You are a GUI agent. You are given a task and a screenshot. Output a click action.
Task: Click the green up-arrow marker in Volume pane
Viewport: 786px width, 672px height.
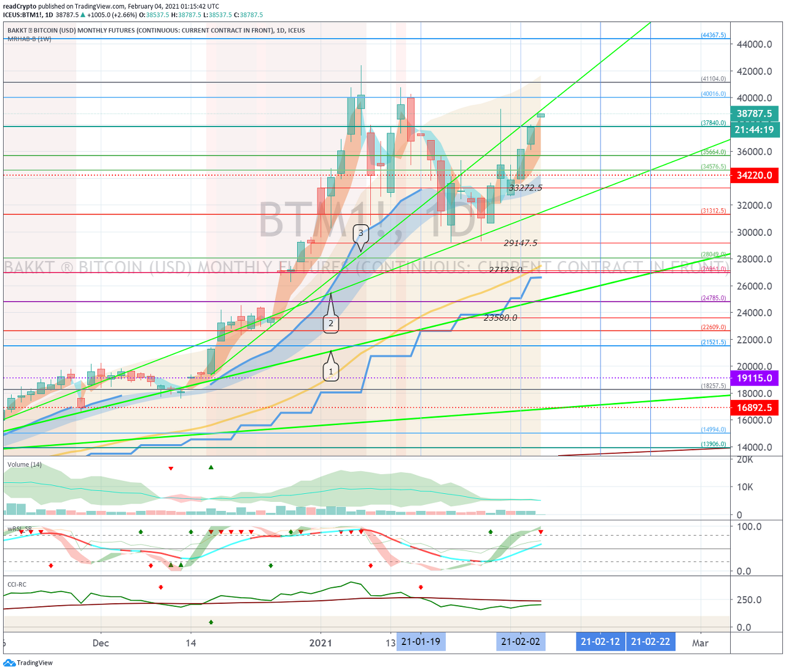(x=211, y=467)
